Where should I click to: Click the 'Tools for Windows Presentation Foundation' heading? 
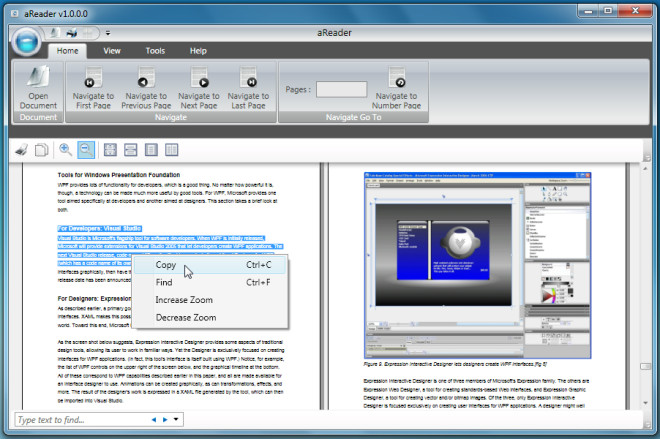[x=119, y=175]
